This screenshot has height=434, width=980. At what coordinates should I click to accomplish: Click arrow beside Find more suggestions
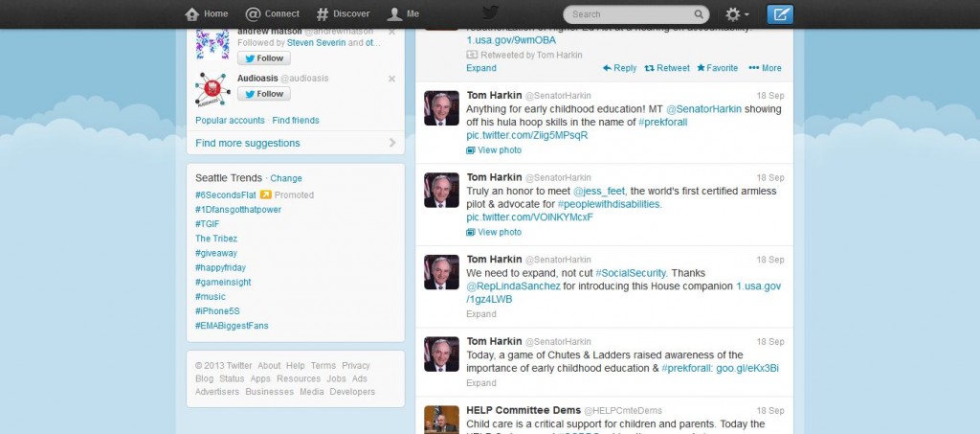pyautogui.click(x=391, y=143)
